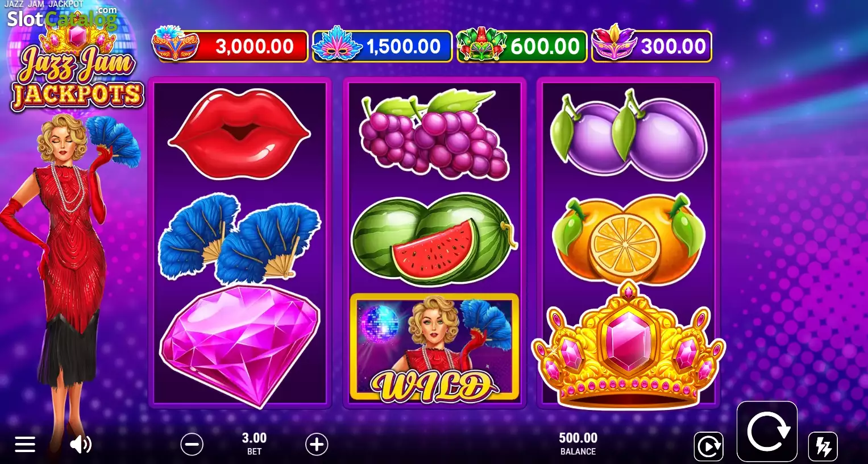
Task: Click the 3,000.00 red jackpot panel
Action: 230,46
